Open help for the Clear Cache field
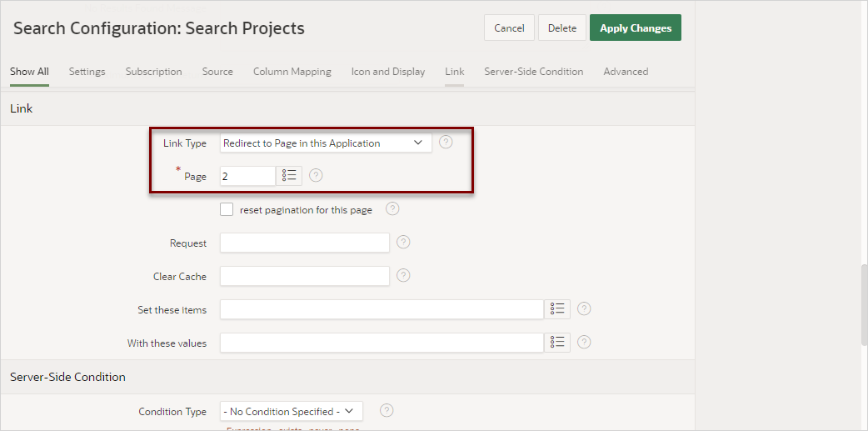 tap(403, 276)
